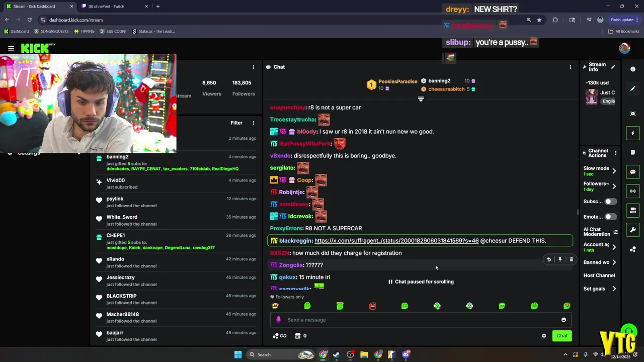This screenshot has height=362, width=644.
Task: Click the info icon in the right sidebar
Action: pyautogui.click(x=633, y=69)
